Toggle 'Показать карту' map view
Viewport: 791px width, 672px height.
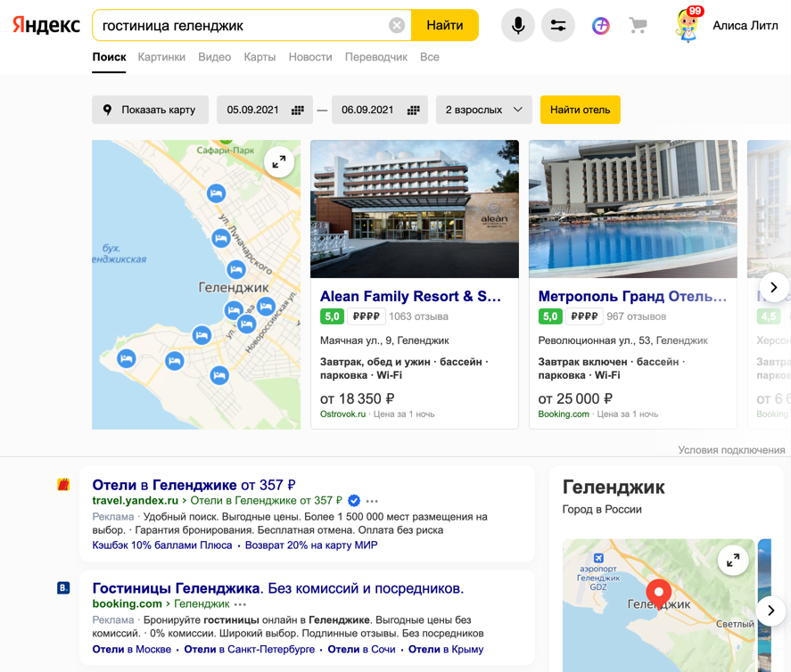pos(150,110)
